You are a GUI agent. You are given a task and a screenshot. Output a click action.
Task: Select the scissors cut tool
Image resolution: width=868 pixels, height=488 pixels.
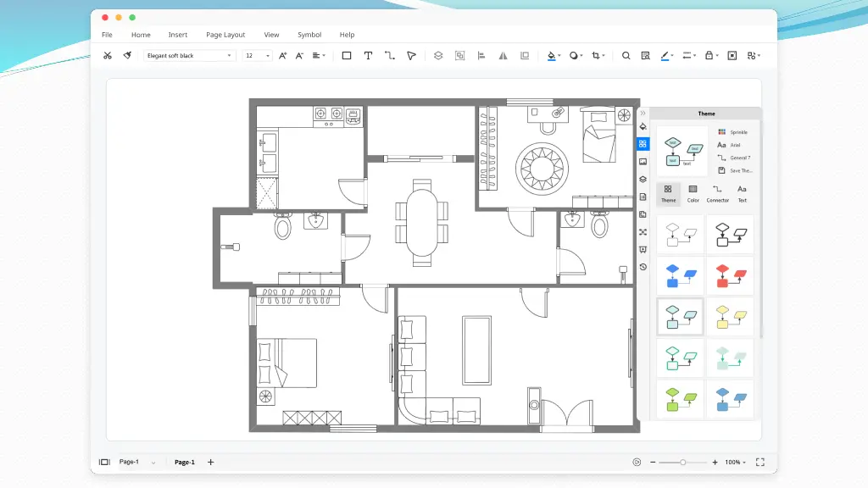click(x=107, y=56)
